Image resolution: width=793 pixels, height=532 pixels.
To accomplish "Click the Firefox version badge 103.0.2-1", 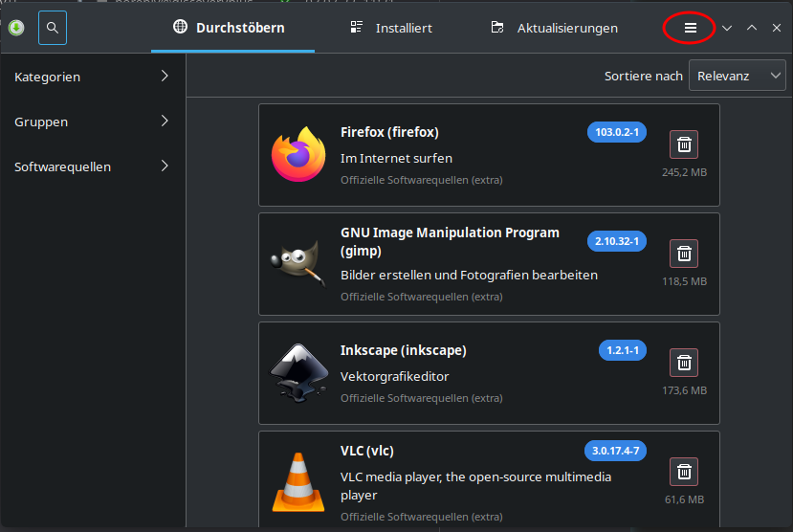I will 616,132.
